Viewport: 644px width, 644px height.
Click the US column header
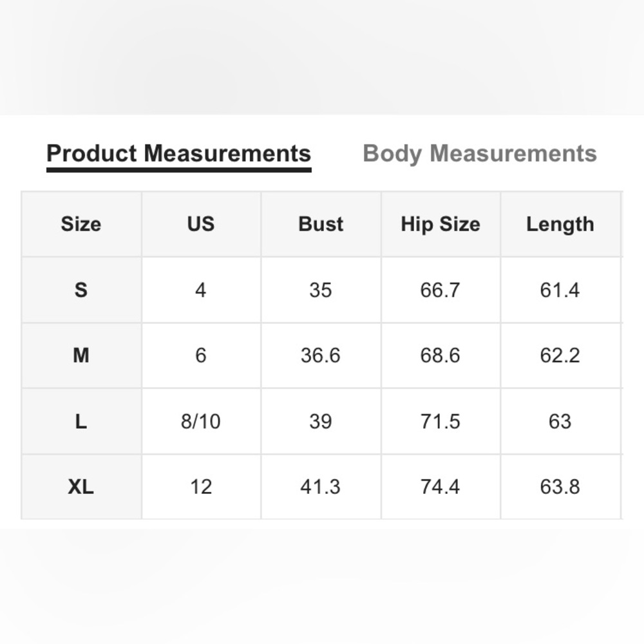[201, 224]
